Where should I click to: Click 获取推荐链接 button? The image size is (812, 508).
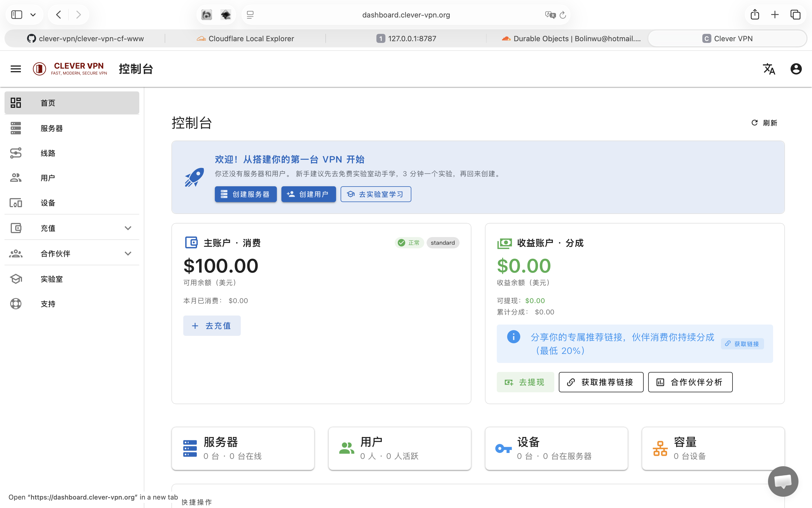[x=601, y=382]
